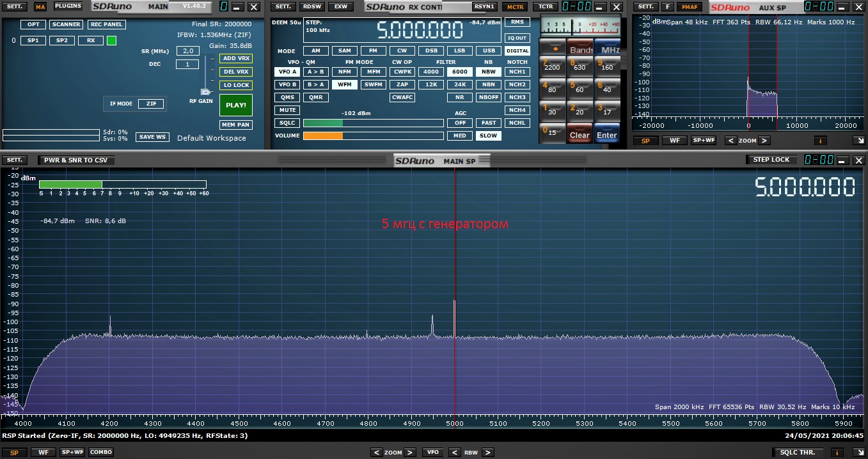Image resolution: width=868 pixels, height=459 pixels.
Task: Click the resize arrow icon in MAIN SP
Action: [859, 452]
